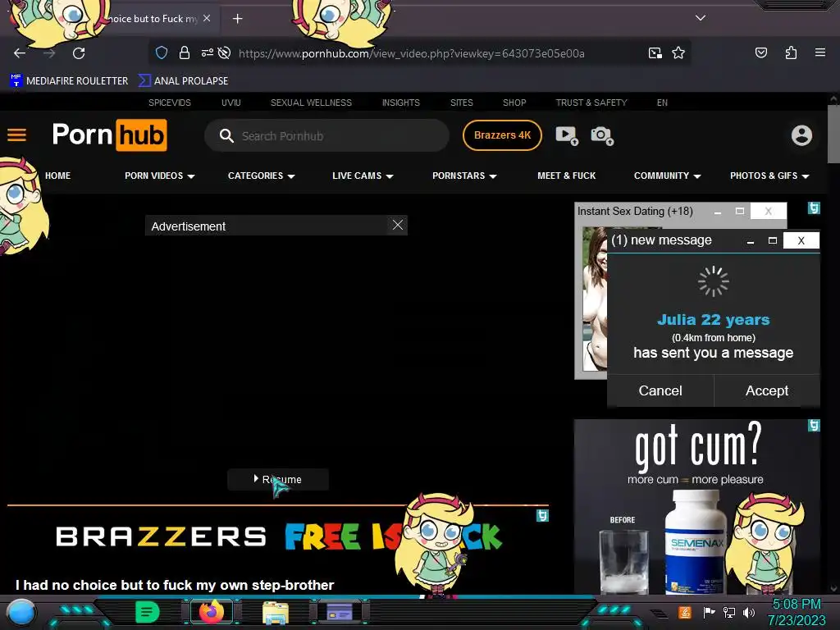Open the green taskbar app
This screenshot has height=630, width=840.
click(148, 612)
